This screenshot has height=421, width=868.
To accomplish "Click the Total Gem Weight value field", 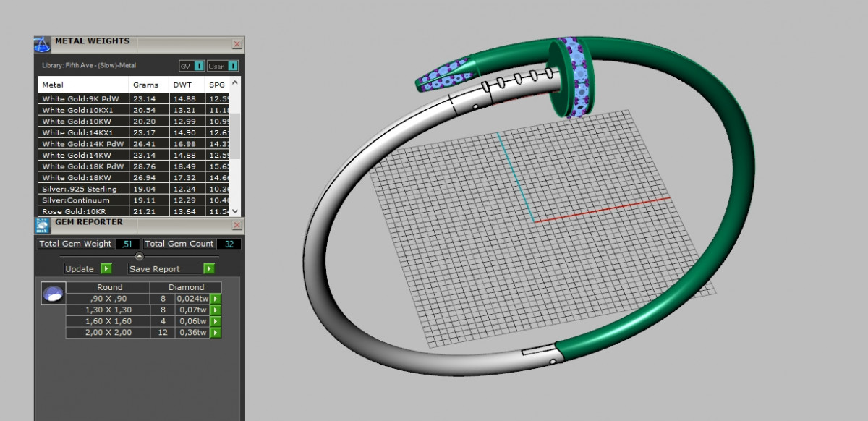I will click(127, 244).
